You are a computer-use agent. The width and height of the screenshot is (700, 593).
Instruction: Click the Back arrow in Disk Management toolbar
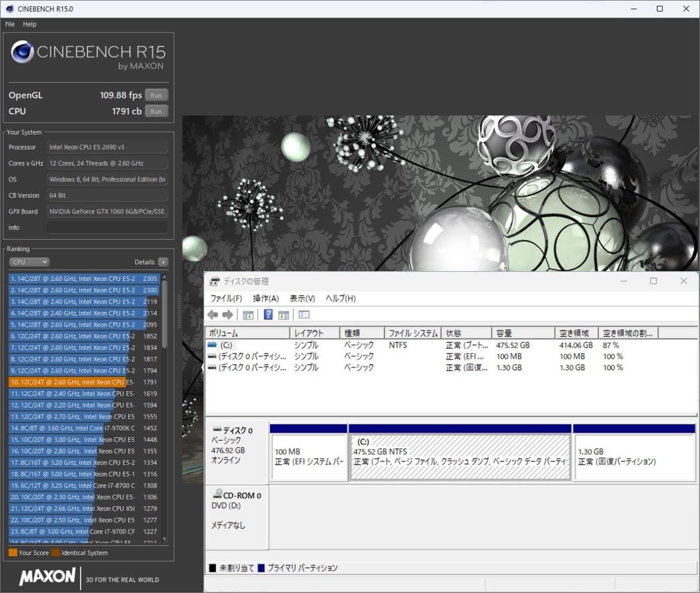coord(213,315)
